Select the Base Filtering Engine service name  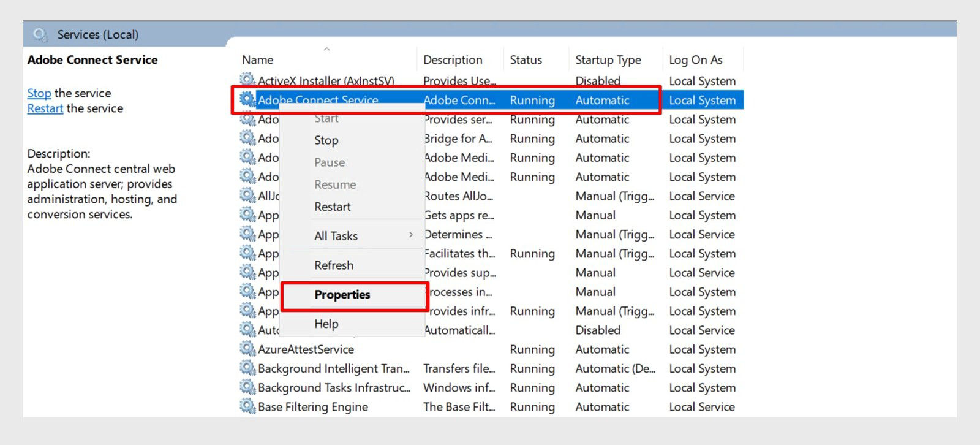click(x=313, y=407)
